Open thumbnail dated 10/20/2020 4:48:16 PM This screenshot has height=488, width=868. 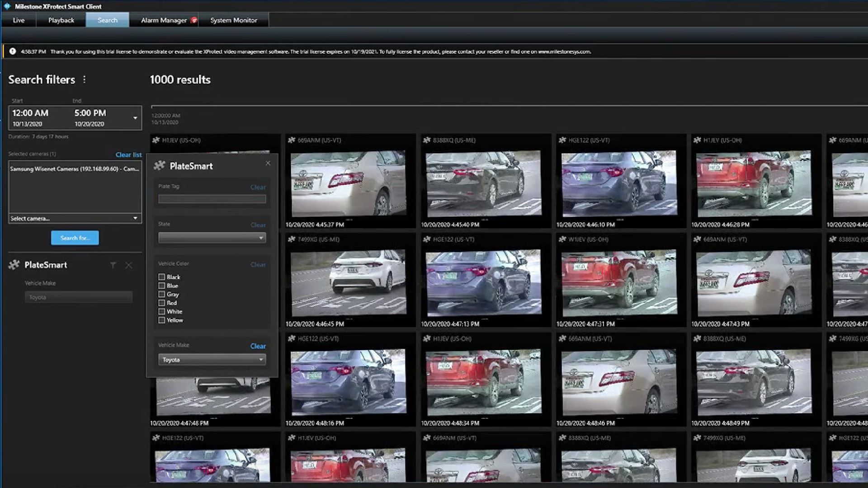349,382
